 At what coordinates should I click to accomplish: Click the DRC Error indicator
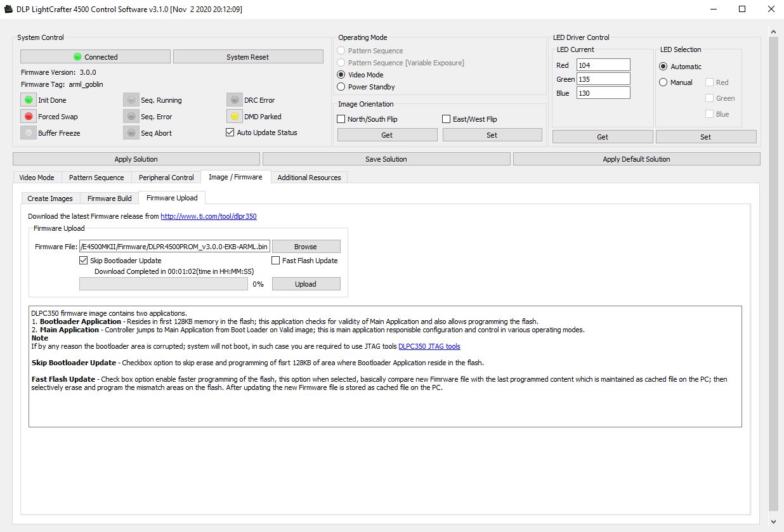(234, 100)
